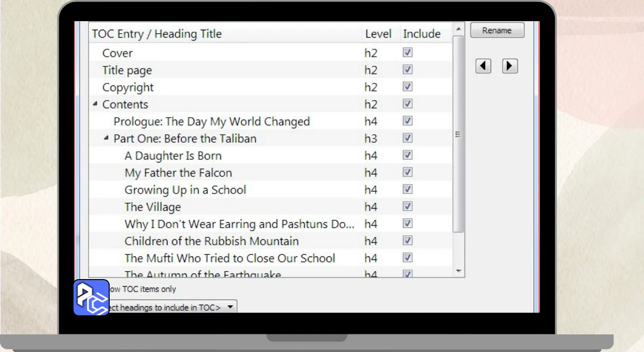Click the scroll down arrow of the list
The image size is (644, 352).
click(458, 271)
